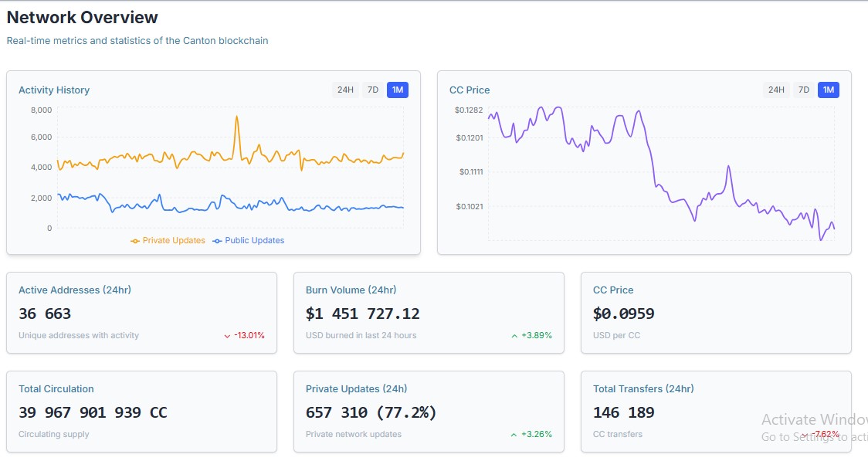Screen dimensions: 868x461
Task: Click the 'USD per CC' caption
Action: coord(617,335)
